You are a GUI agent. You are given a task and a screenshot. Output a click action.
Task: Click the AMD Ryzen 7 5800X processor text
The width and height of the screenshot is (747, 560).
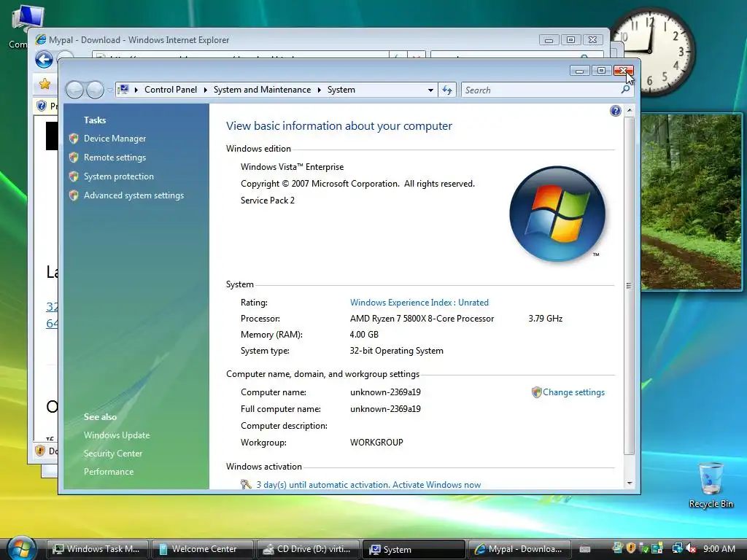pyautogui.click(x=422, y=319)
